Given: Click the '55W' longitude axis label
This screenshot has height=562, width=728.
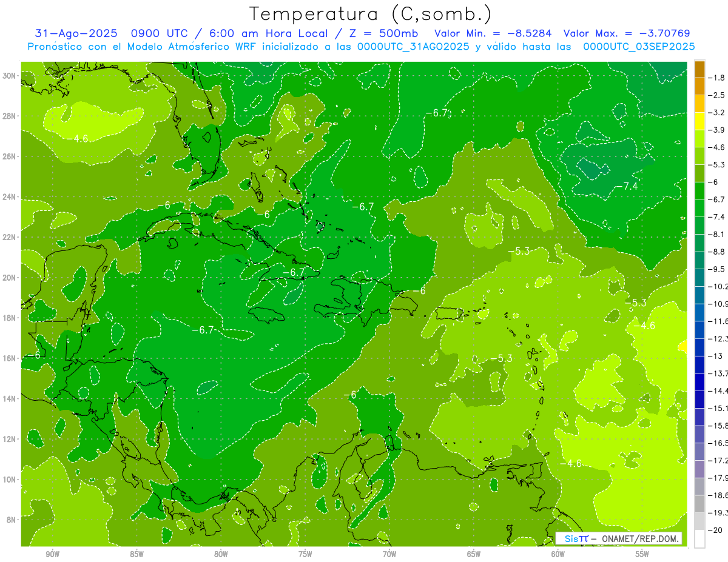Looking at the screenshot, I should [x=642, y=554].
